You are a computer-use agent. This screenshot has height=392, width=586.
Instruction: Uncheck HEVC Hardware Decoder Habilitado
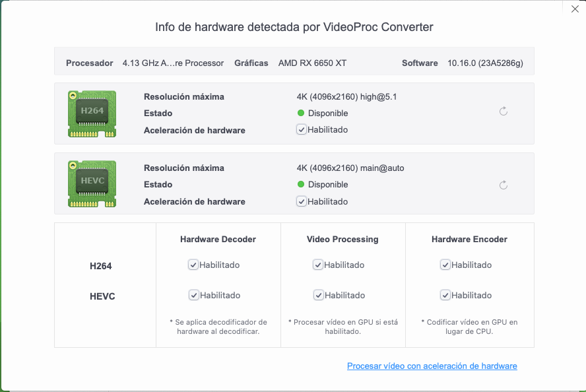[x=193, y=295]
